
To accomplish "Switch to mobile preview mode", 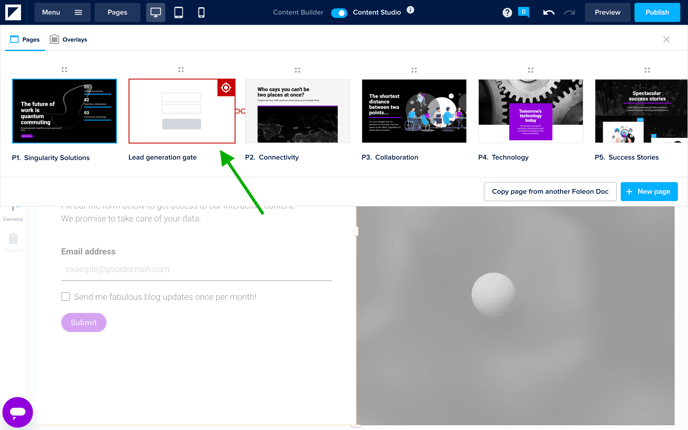I will 201,13.
